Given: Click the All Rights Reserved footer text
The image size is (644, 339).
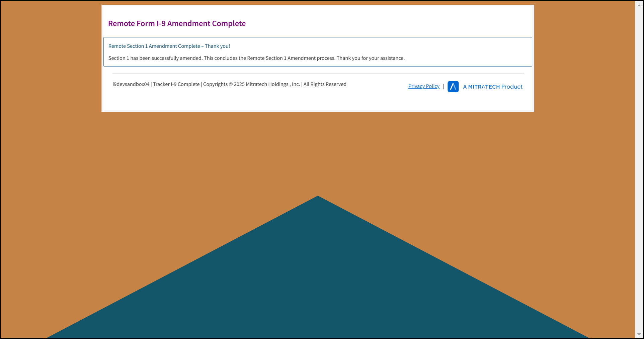Looking at the screenshot, I should (325, 84).
